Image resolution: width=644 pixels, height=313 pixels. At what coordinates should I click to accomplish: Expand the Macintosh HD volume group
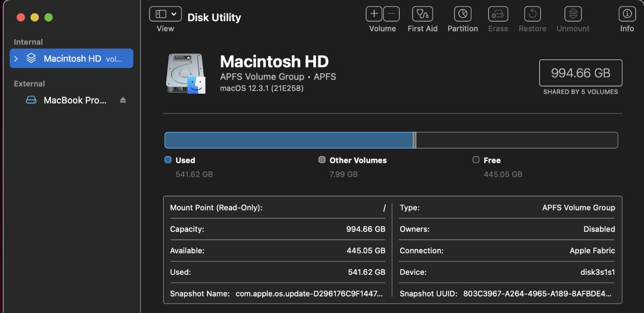pos(16,58)
